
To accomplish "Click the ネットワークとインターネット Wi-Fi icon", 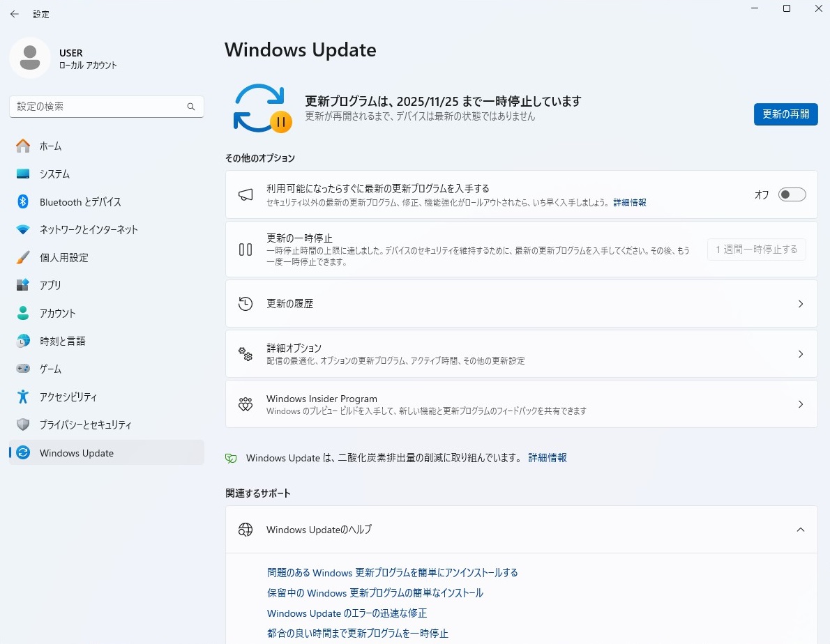I will coord(23,229).
